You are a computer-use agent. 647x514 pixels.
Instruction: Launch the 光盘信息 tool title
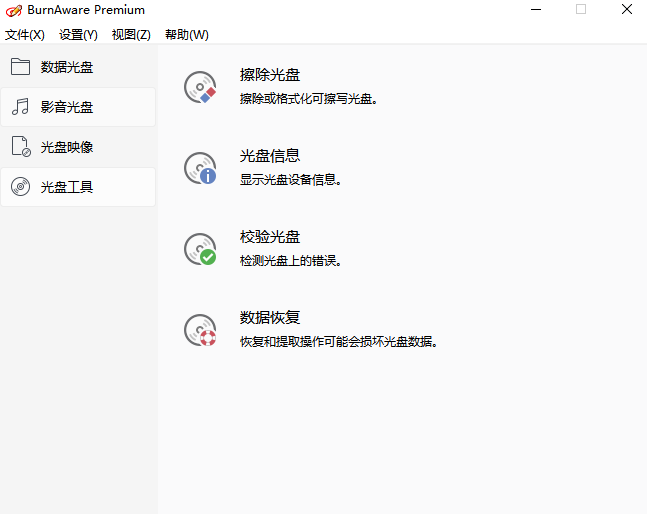270,156
